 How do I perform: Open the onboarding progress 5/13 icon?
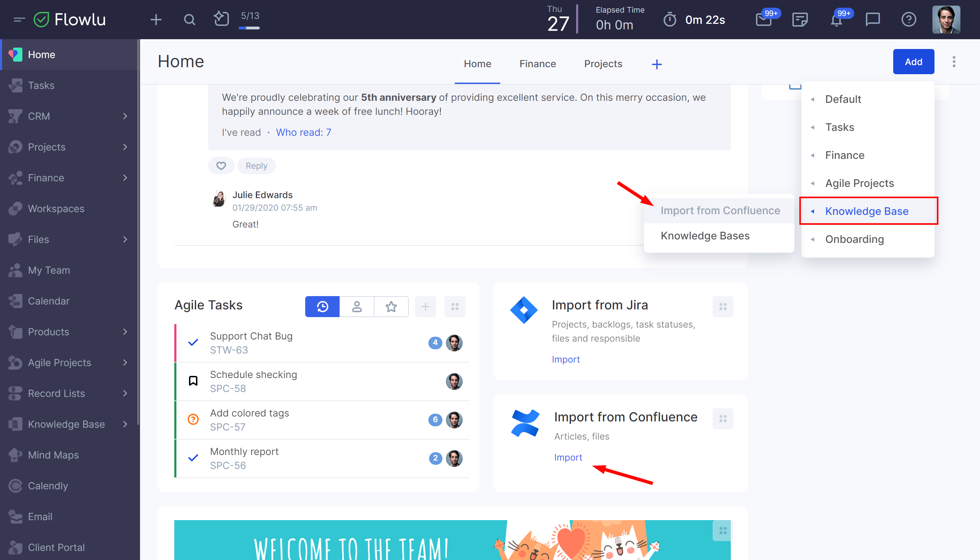[221, 19]
